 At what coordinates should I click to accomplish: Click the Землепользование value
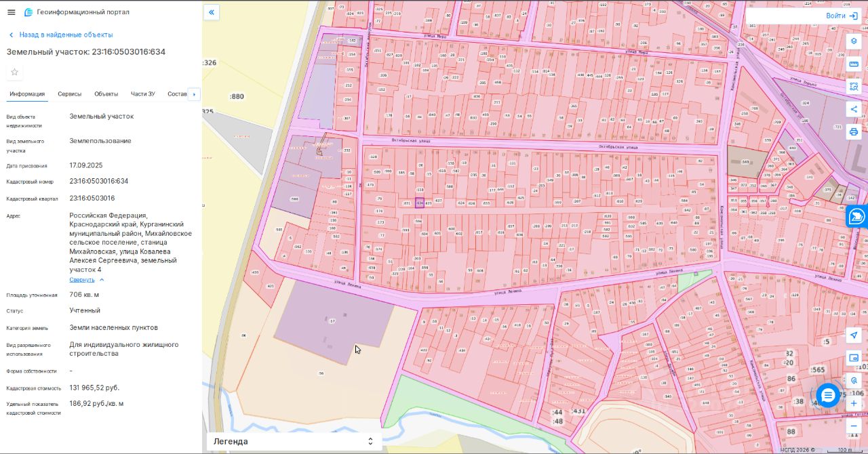[x=100, y=141]
